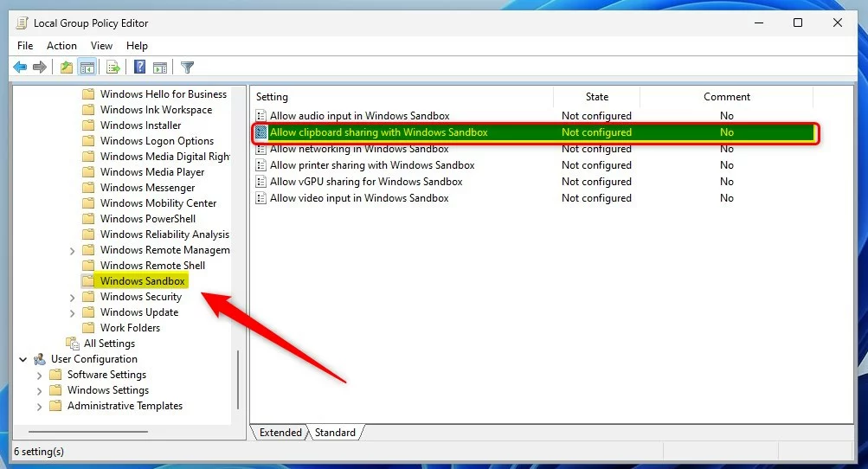Image resolution: width=868 pixels, height=469 pixels.
Task: Minimize the Local Group Policy Editor window
Action: tap(759, 22)
